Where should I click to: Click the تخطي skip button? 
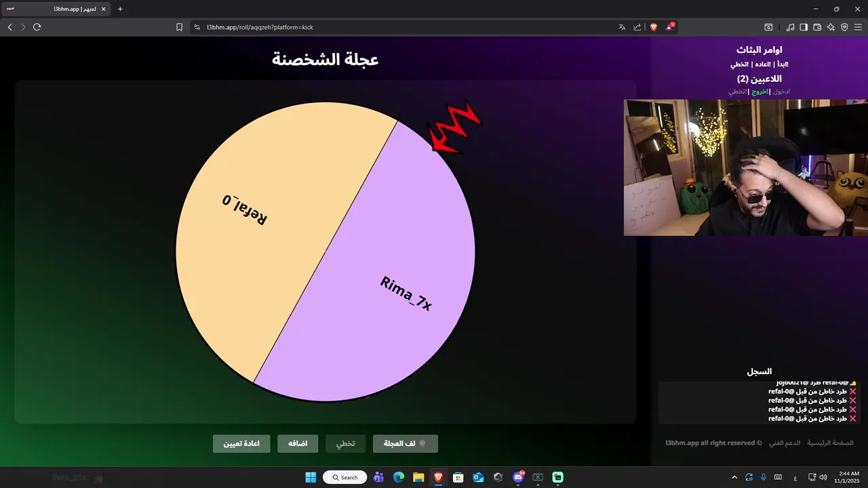point(346,444)
